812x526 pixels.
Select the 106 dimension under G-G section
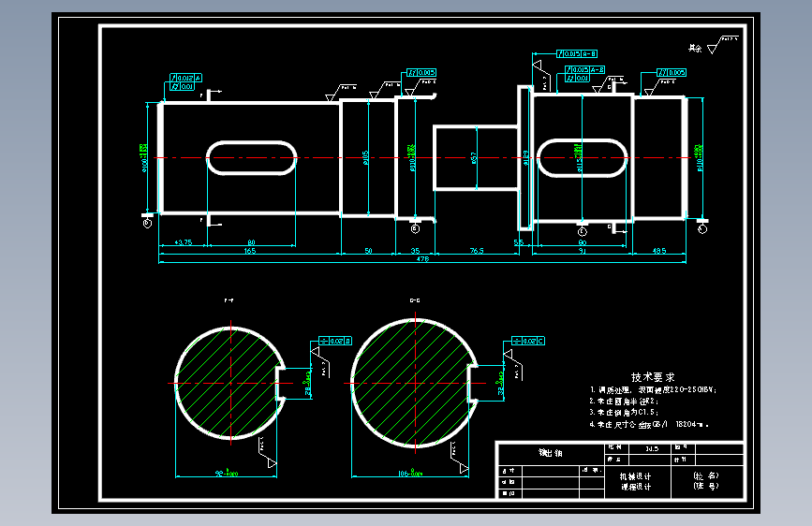coord(410,474)
